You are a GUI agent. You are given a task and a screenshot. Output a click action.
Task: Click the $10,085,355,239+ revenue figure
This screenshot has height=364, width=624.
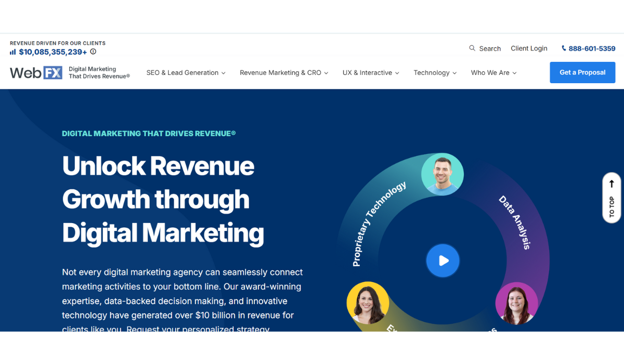tap(53, 52)
